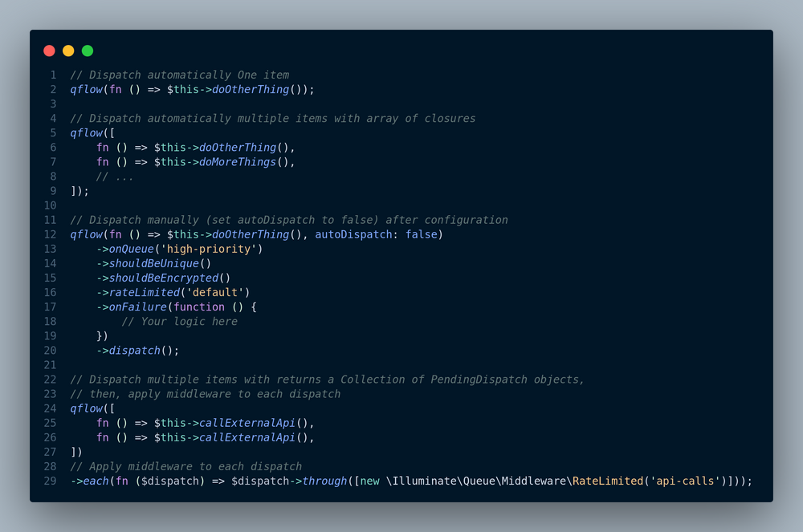Click the onQueue method call

(132, 249)
